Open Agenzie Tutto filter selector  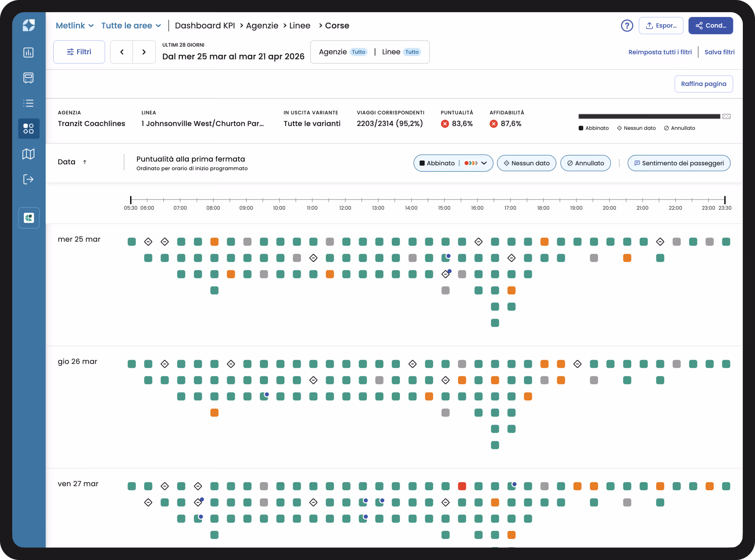pos(343,52)
